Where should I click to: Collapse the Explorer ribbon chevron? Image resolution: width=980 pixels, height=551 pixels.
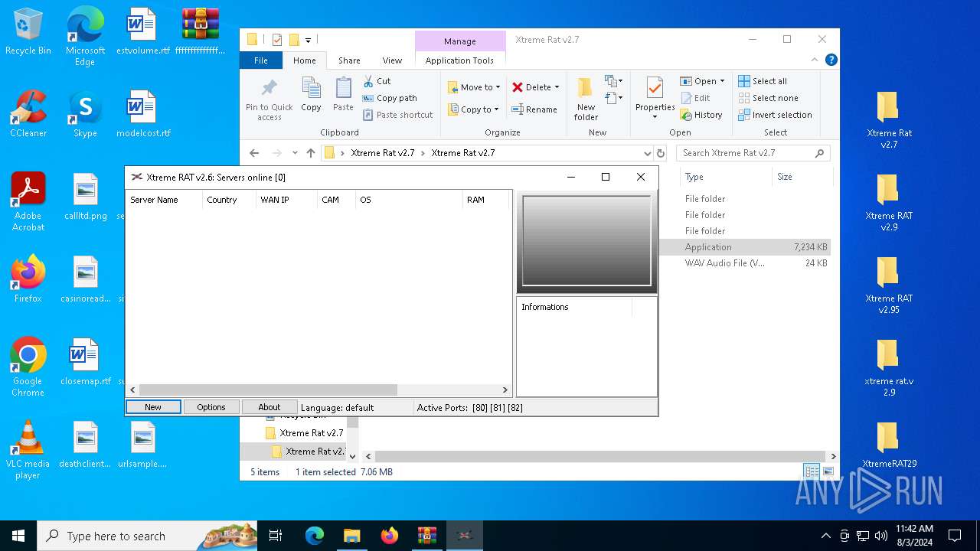tap(815, 60)
